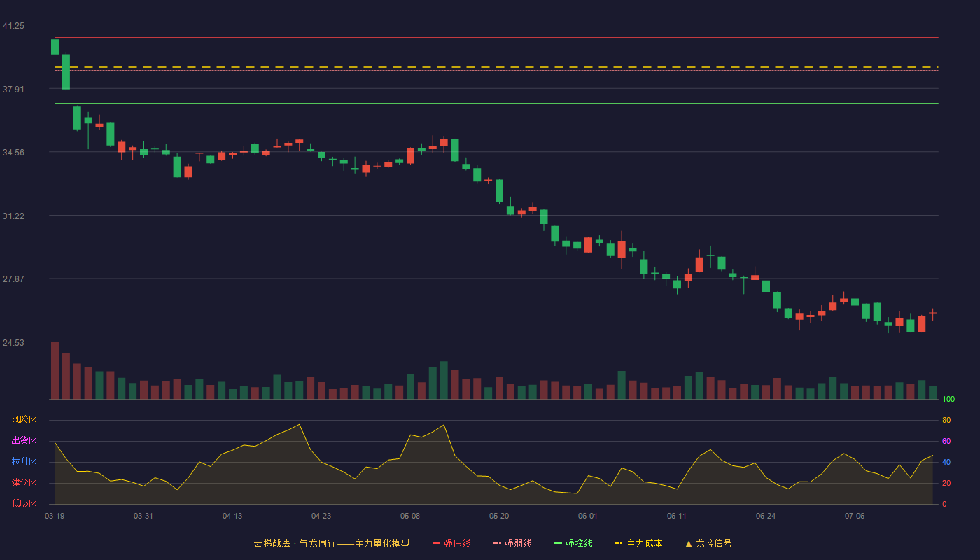Select the 03-31 date label
Image resolution: width=980 pixels, height=560 pixels.
pos(143,516)
